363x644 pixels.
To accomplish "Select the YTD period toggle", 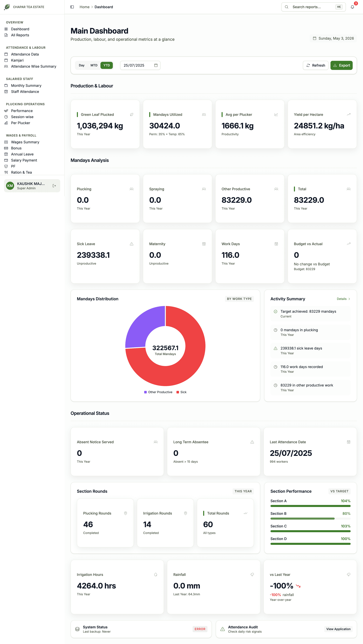I will pyautogui.click(x=107, y=65).
